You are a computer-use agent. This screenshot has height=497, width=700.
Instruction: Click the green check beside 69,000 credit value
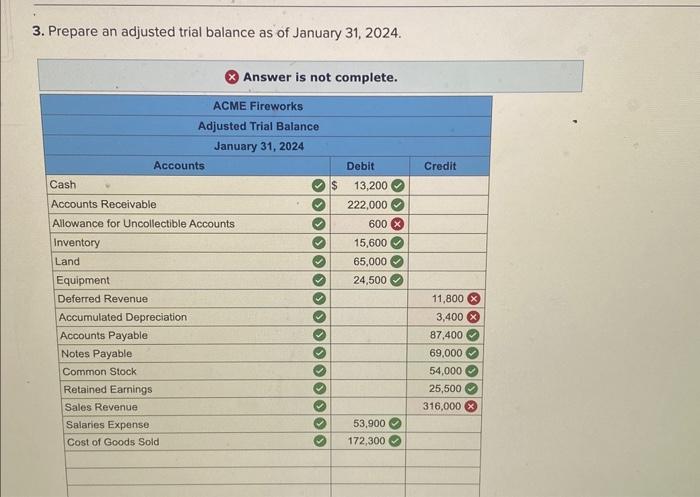pos(472,353)
